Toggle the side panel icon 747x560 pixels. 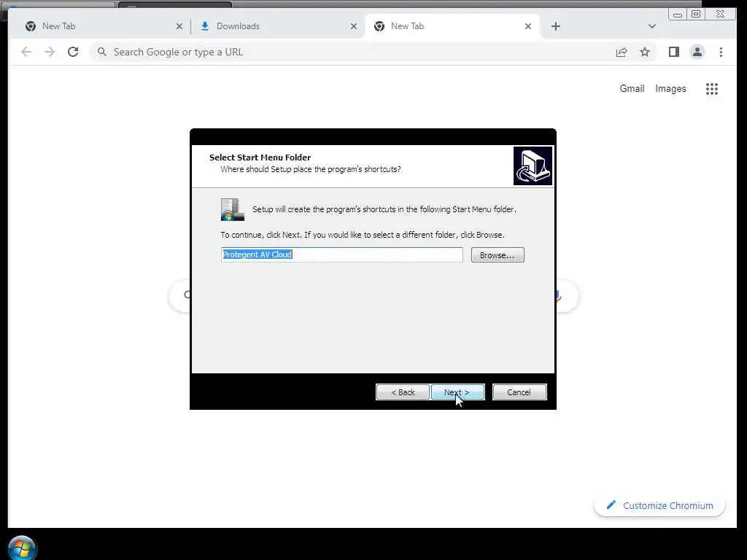pos(673,52)
